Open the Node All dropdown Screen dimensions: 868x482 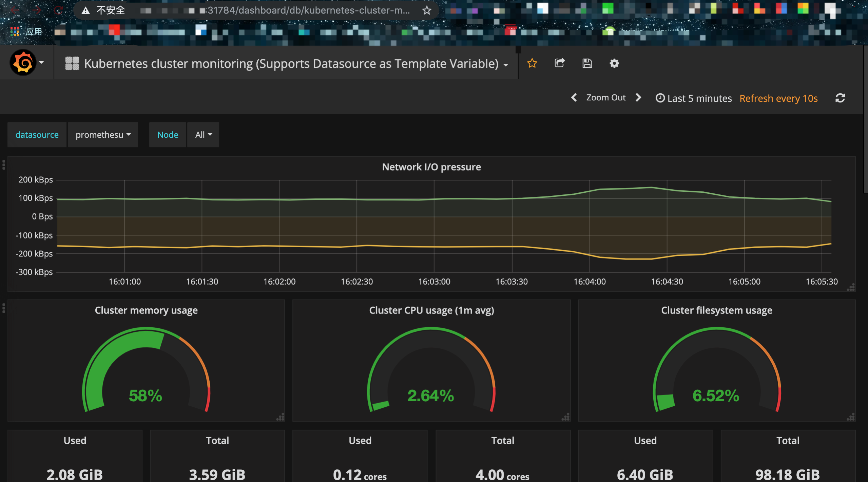point(203,135)
